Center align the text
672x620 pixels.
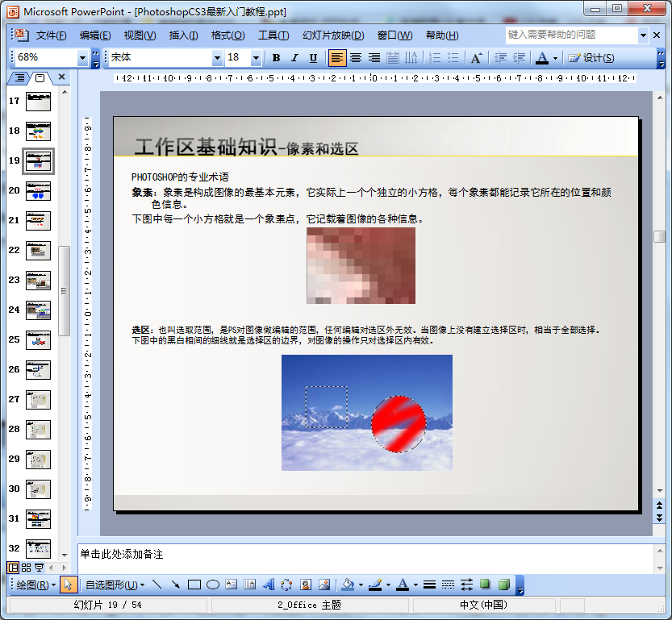tap(356, 58)
